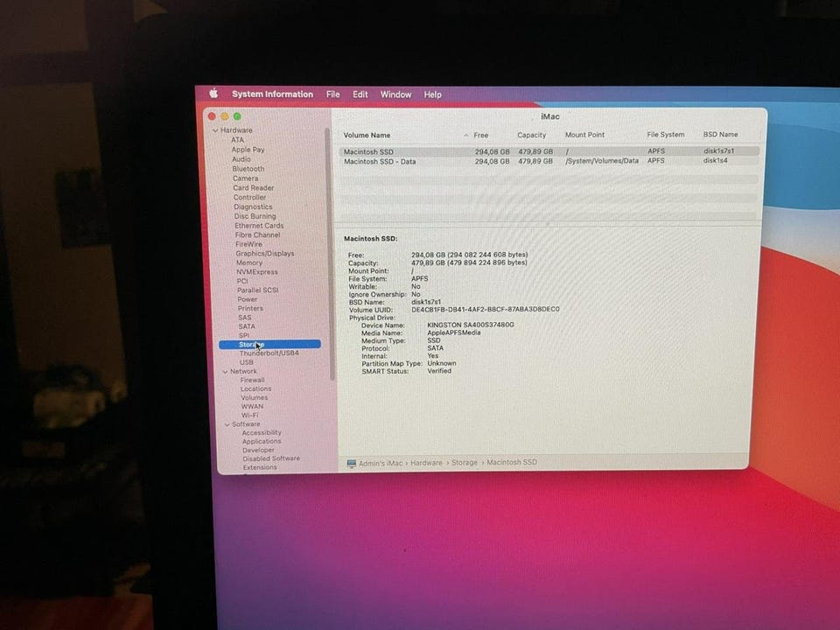The width and height of the screenshot is (840, 630).
Task: Select SPI in the sidebar
Action: coord(244,335)
